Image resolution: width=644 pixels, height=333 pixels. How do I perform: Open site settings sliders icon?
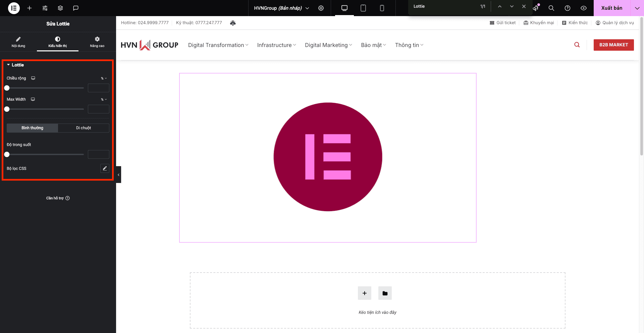click(x=45, y=8)
